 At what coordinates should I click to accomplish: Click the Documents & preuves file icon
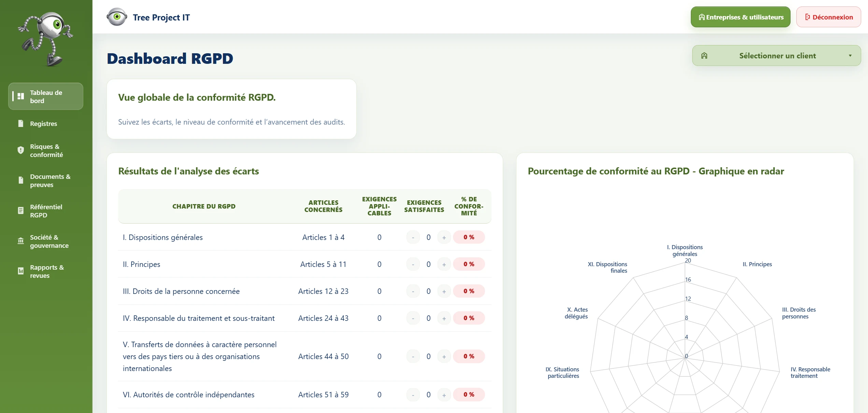click(x=21, y=180)
